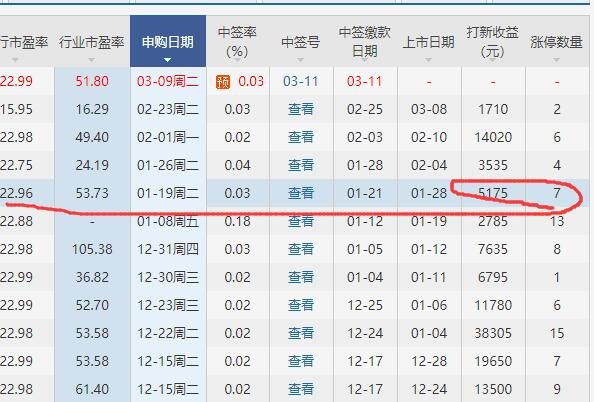Click the 6795 profit value
The height and width of the screenshot is (402, 594).
pyautogui.click(x=493, y=277)
